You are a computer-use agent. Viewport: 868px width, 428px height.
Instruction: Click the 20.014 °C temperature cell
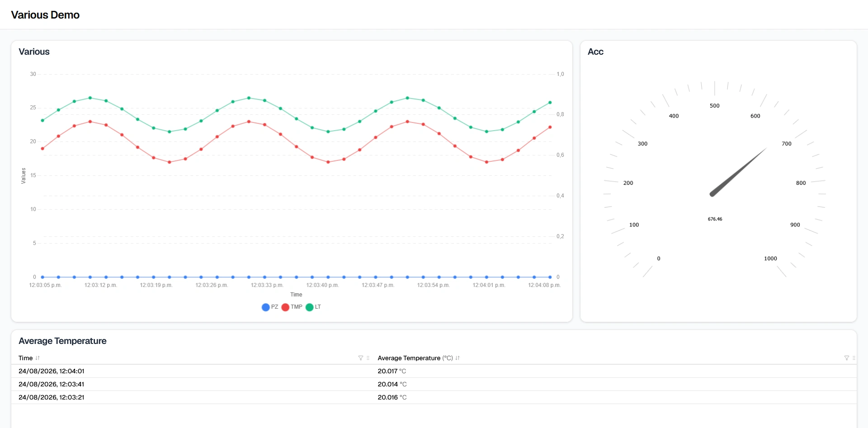pyautogui.click(x=392, y=384)
